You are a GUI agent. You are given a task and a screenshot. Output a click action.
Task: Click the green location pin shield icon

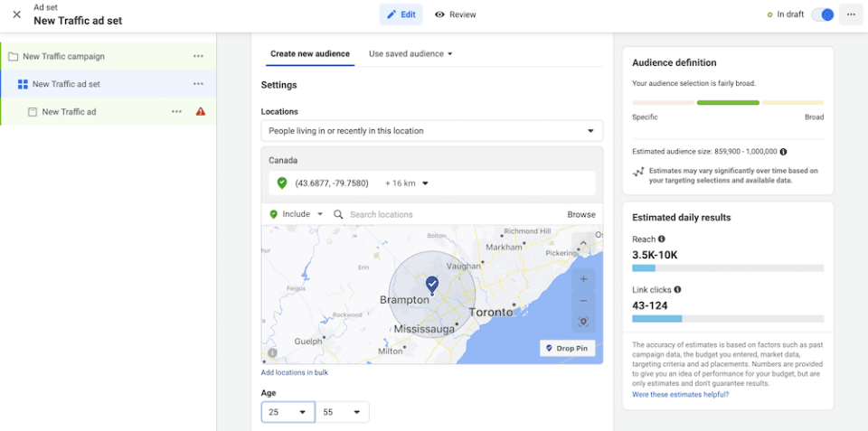pos(282,183)
